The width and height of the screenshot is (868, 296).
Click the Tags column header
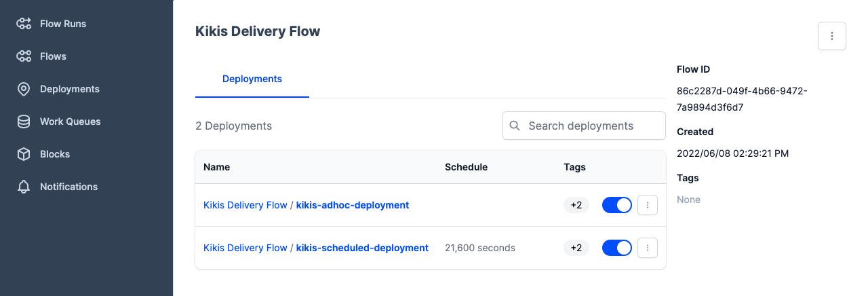(575, 167)
